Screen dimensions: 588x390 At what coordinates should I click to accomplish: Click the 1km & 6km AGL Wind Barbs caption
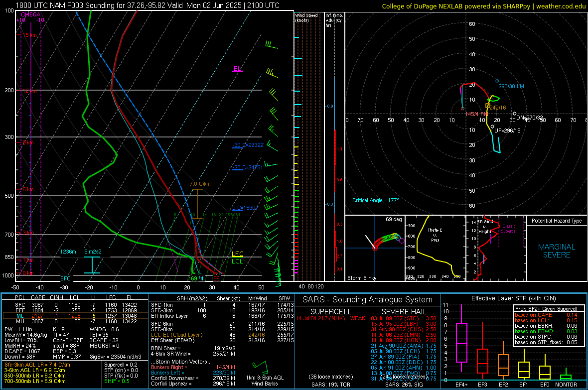(265, 381)
